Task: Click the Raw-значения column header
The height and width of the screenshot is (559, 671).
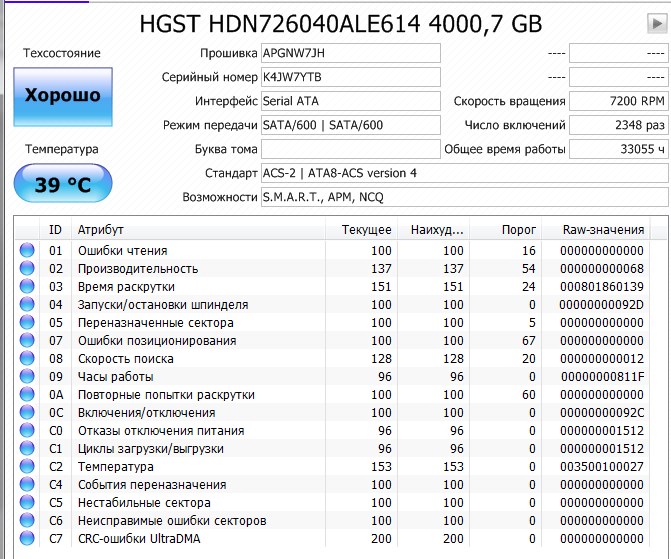Action: pyautogui.click(x=596, y=230)
